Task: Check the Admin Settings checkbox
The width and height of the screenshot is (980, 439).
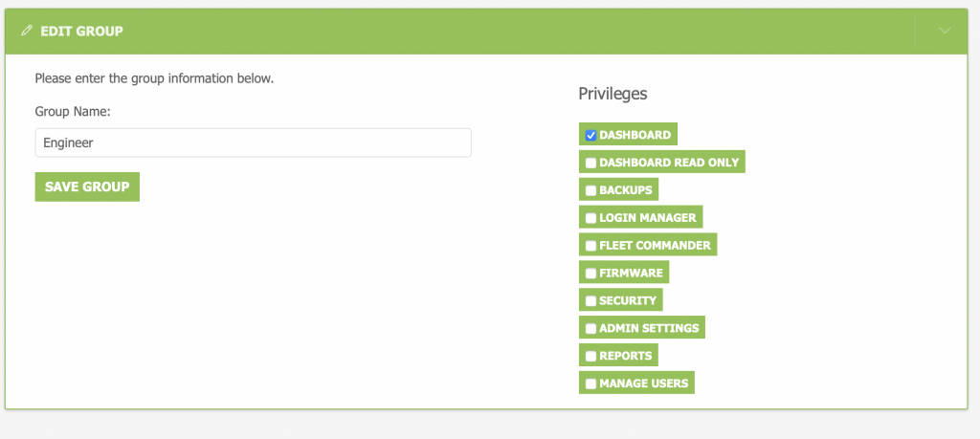Action: pos(591,328)
